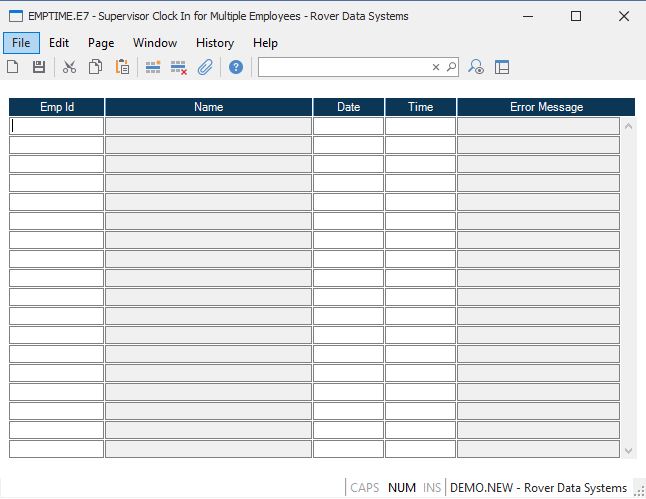
Task: Open the History menu
Action: coord(214,43)
